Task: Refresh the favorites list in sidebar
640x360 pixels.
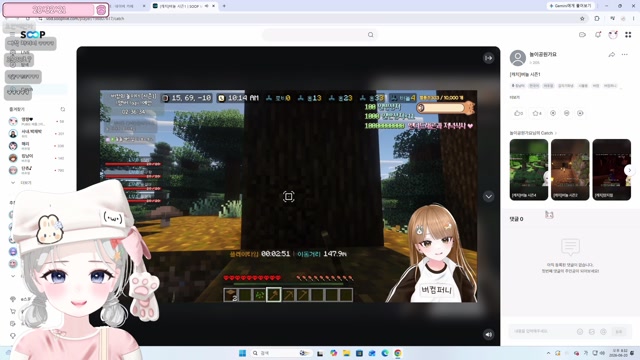Action: click(62, 109)
